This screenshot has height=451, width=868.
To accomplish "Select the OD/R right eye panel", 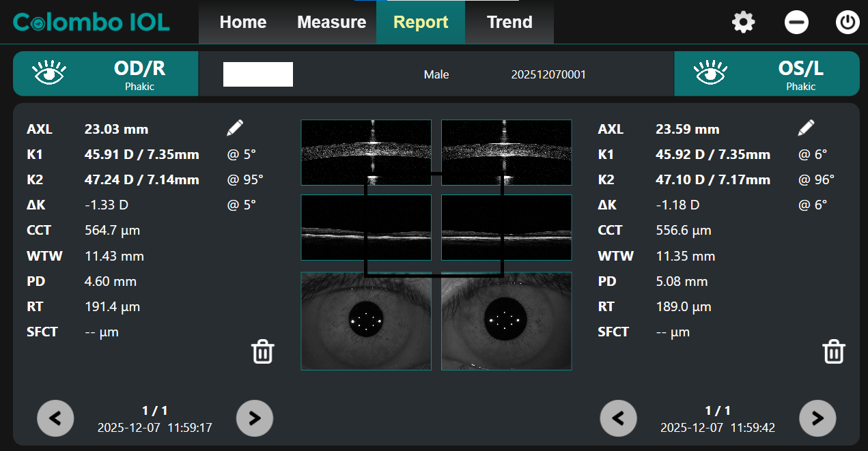I will 106,74.
